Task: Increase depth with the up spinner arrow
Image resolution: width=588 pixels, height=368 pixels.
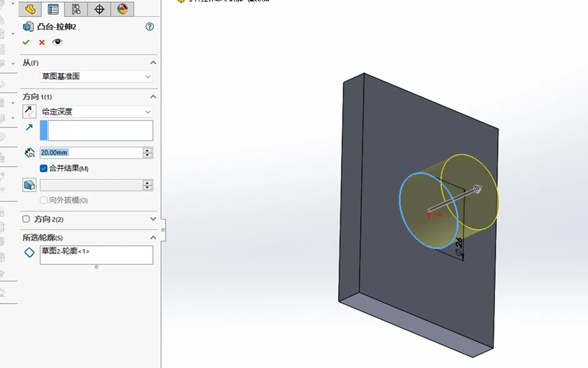Action: click(147, 150)
